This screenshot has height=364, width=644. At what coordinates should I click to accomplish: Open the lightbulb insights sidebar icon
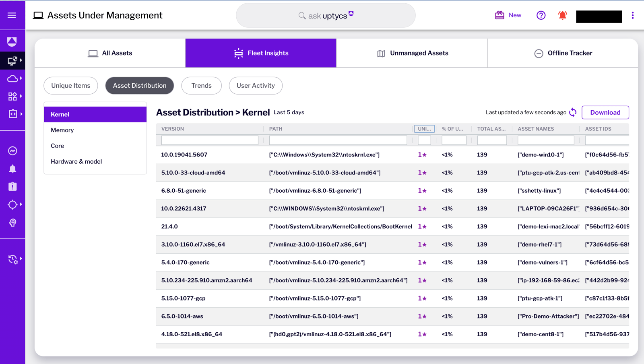point(12,222)
